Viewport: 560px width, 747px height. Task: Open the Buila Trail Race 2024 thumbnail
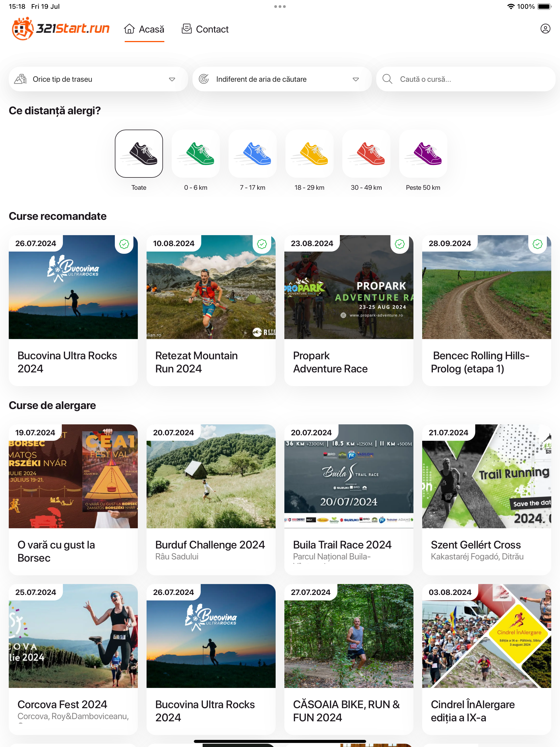349,476
